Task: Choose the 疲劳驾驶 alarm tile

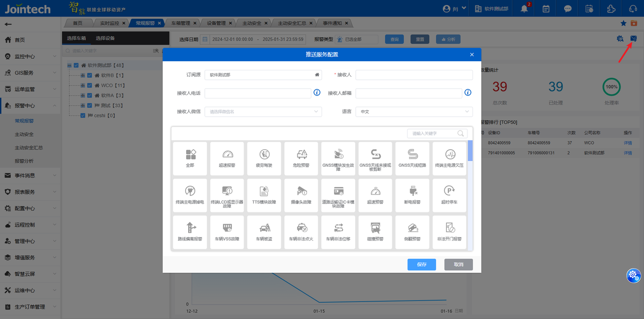Action: pos(264,158)
